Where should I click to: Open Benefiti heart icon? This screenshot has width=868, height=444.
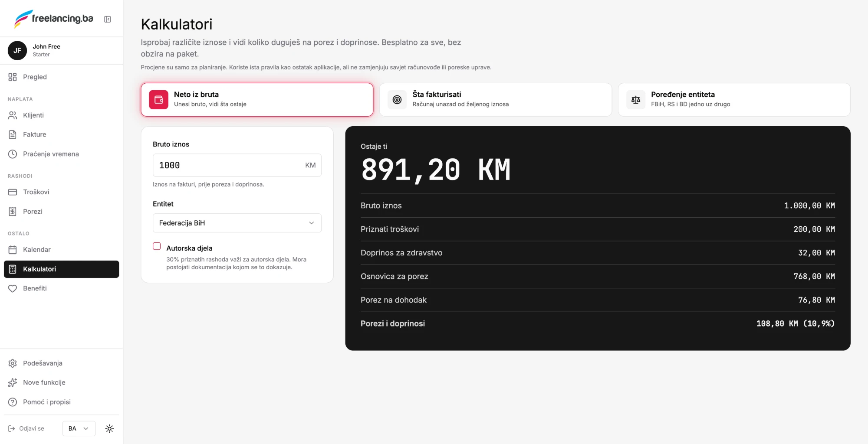(13, 288)
